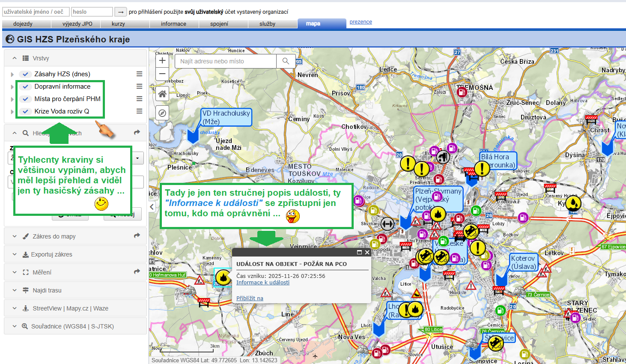This screenshot has width=626, height=364.
Task: Click the map zoom in plus button
Action: pyautogui.click(x=162, y=61)
